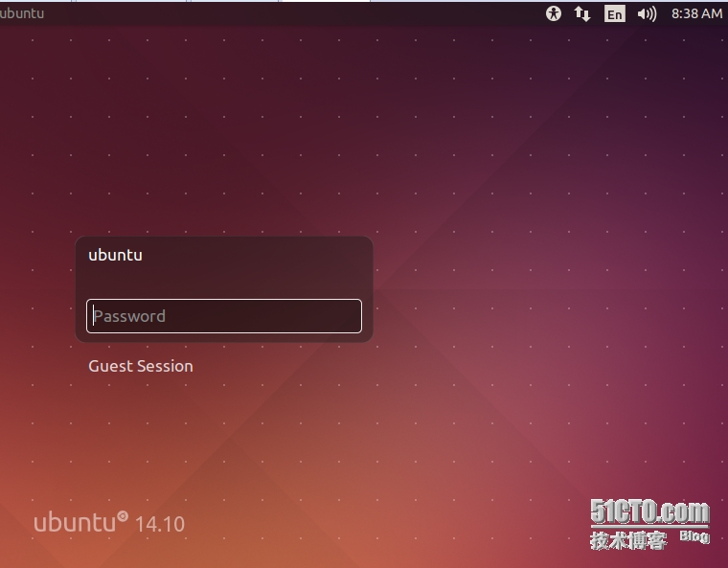Click the ubuntu hostname in top panel

(x=22, y=13)
